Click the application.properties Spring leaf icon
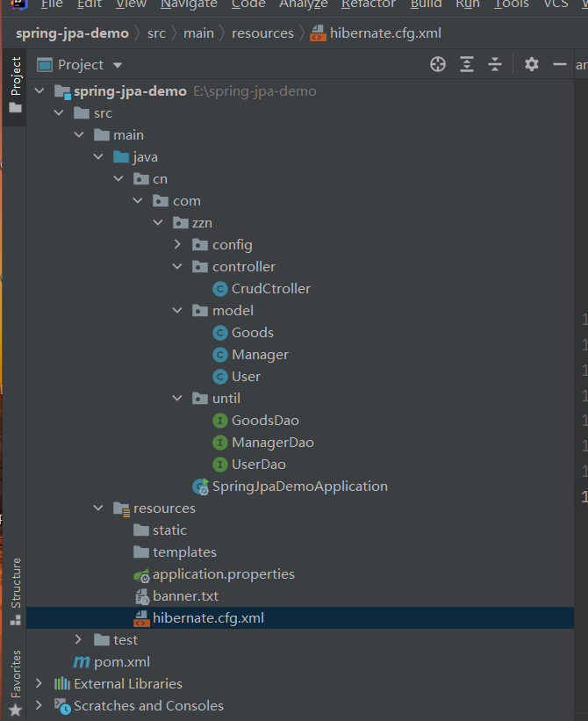 tap(141, 575)
